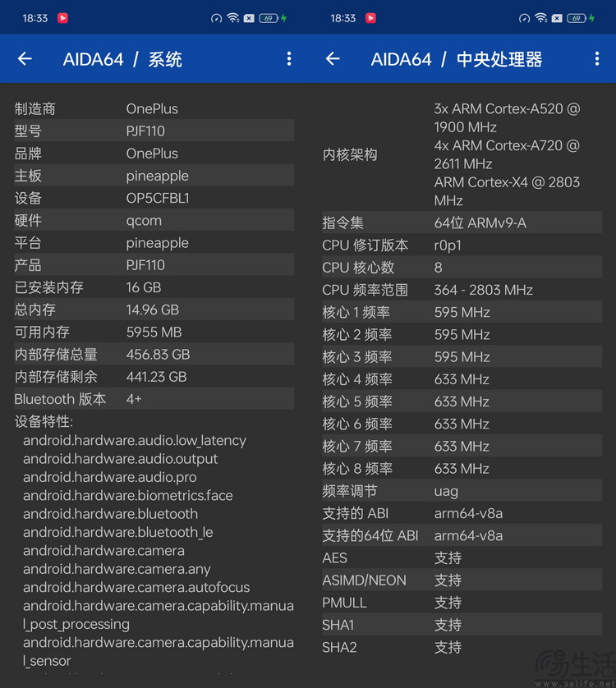Select the 可用内存 5955 MB row

(154, 333)
